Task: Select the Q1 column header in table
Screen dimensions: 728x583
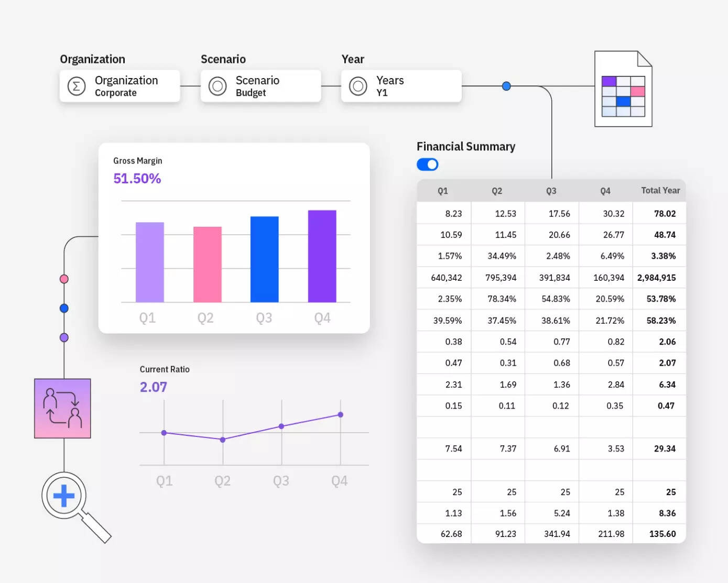Action: tap(443, 191)
